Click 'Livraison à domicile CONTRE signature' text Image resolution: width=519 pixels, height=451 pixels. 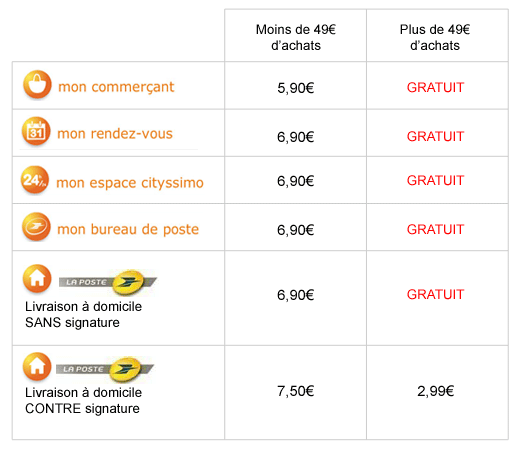pyautogui.click(x=83, y=400)
